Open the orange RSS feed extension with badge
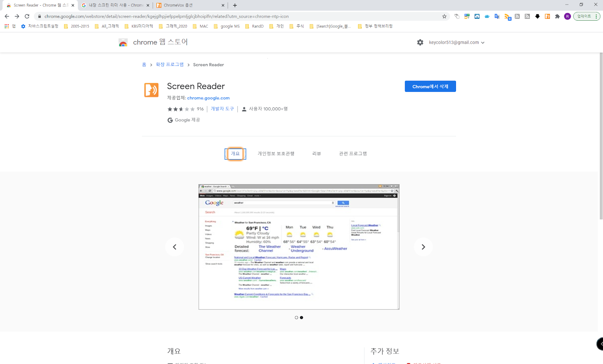Screen dimensions: 603x364 (508, 17)
